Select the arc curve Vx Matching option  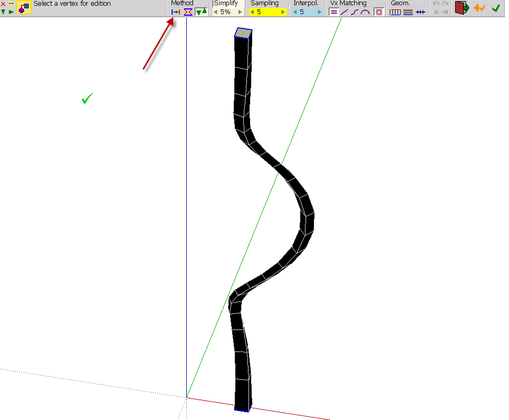coord(365,12)
